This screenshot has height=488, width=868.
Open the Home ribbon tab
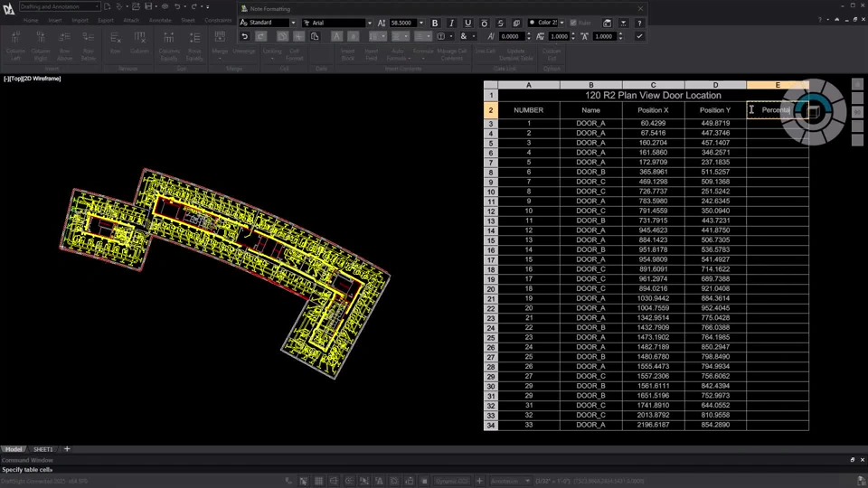pos(31,21)
